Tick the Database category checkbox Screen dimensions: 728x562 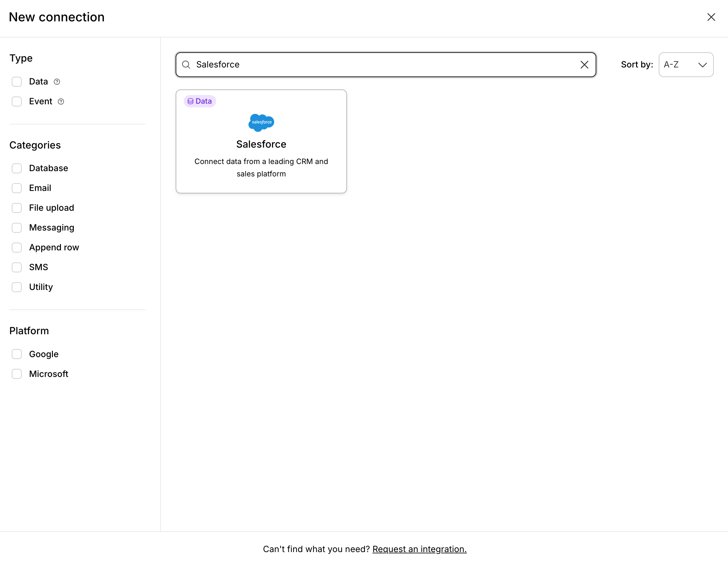click(x=17, y=168)
